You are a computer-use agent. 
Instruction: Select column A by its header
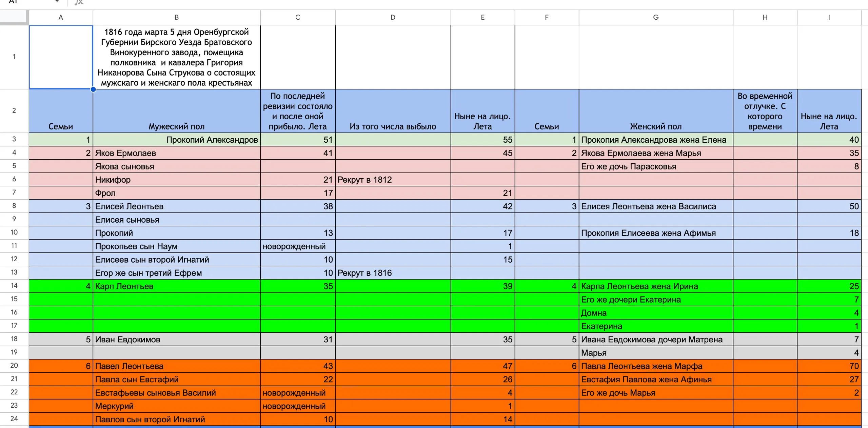61,17
